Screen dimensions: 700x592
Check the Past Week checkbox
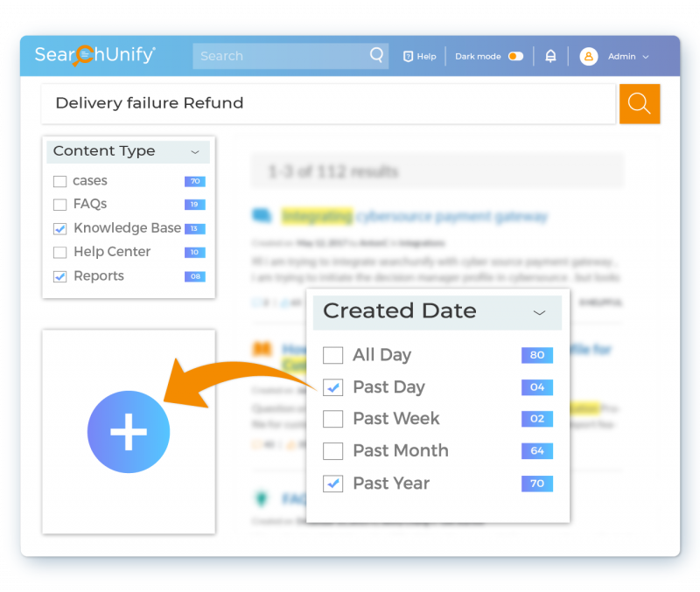[333, 419]
